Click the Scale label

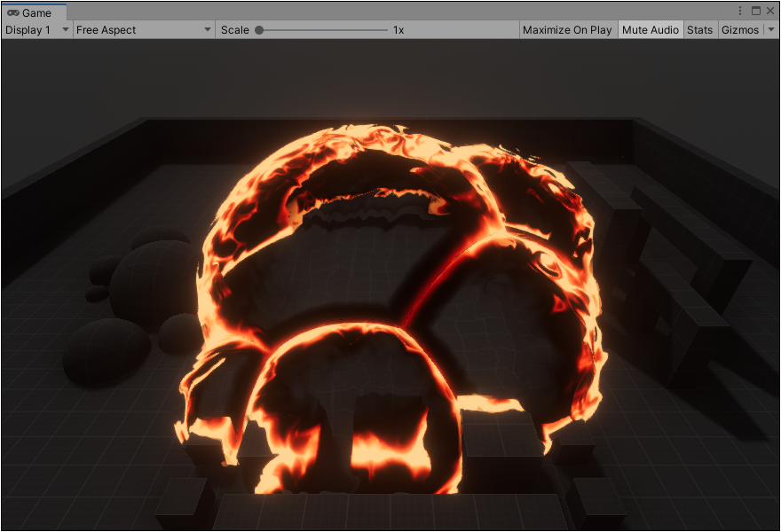click(x=234, y=30)
